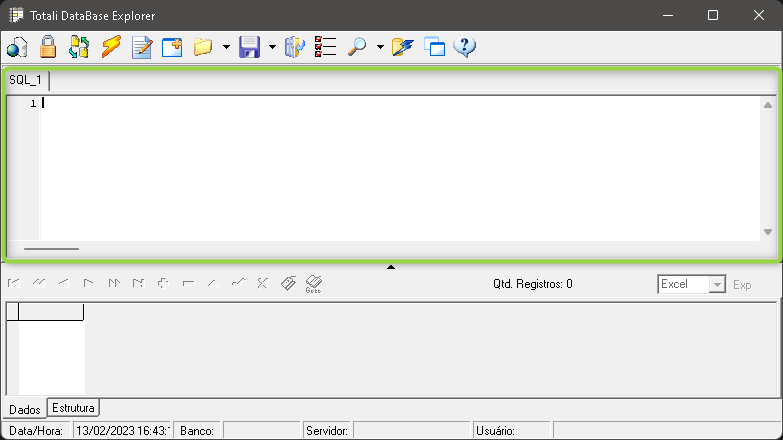The height and width of the screenshot is (440, 783).
Task: Click the date/time value 13/02/2023 in status bar
Action: pos(121,431)
